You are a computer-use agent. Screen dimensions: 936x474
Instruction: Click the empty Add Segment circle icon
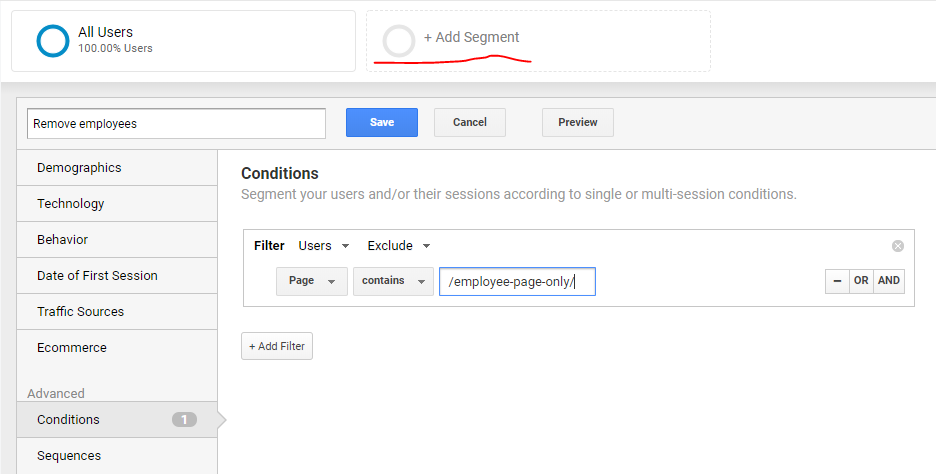(x=399, y=41)
